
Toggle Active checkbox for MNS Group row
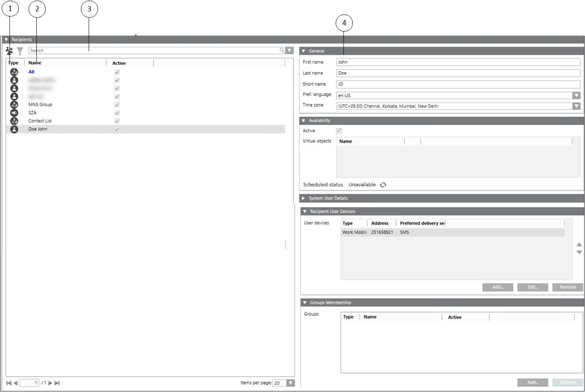point(117,105)
